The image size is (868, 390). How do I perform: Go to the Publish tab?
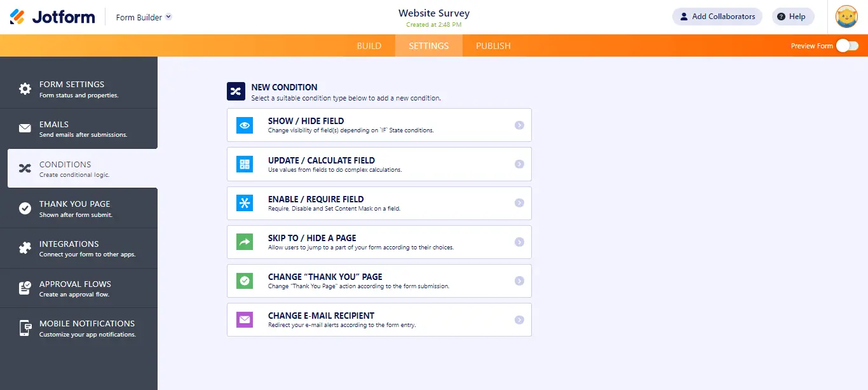coord(493,46)
